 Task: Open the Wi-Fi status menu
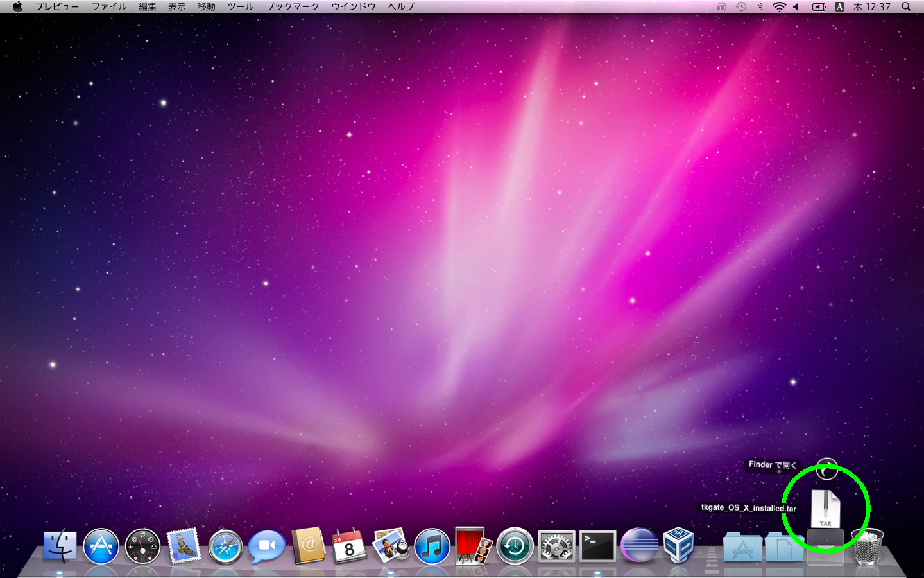coord(779,6)
